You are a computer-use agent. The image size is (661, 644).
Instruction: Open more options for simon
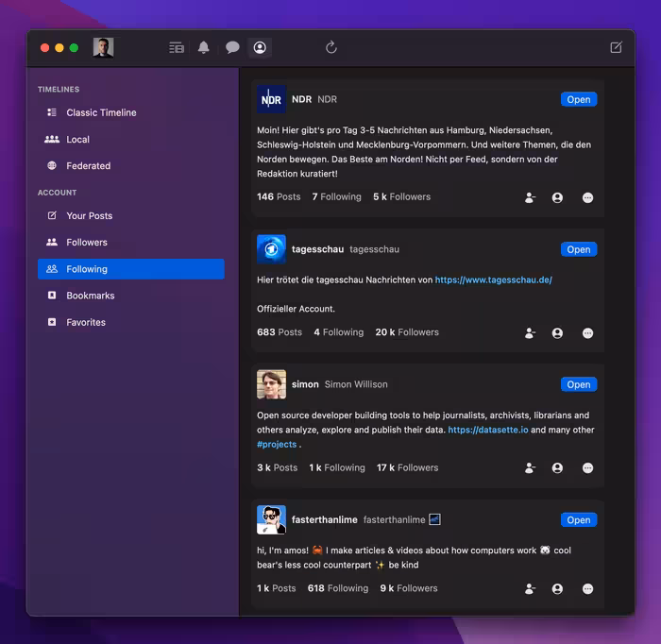click(587, 467)
